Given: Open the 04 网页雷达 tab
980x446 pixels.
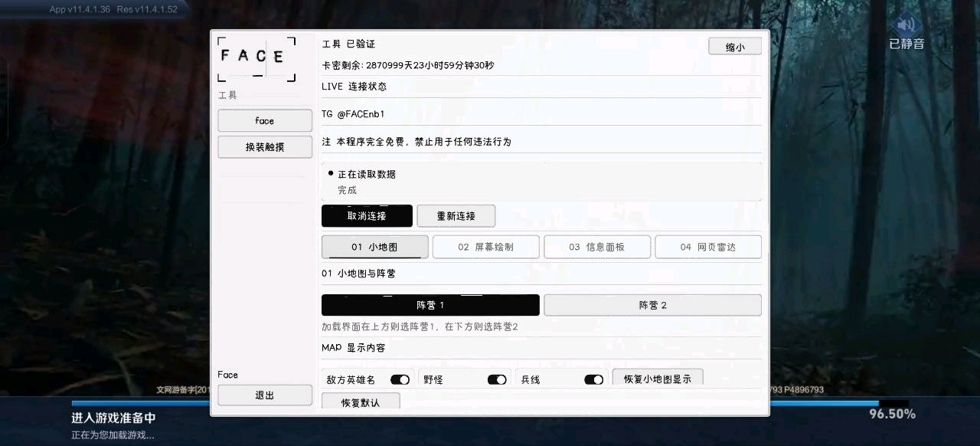Looking at the screenshot, I should coord(708,247).
